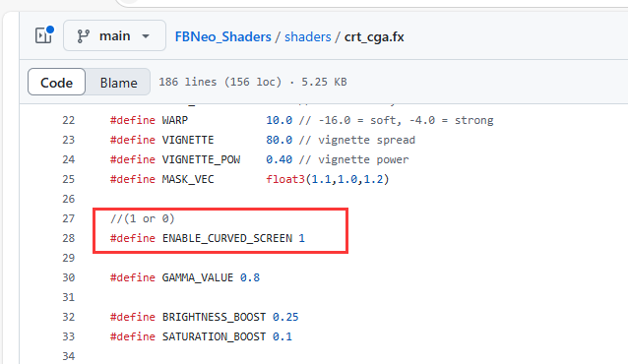Click the GAMMA_VALUE 0.8 value

click(x=250, y=277)
